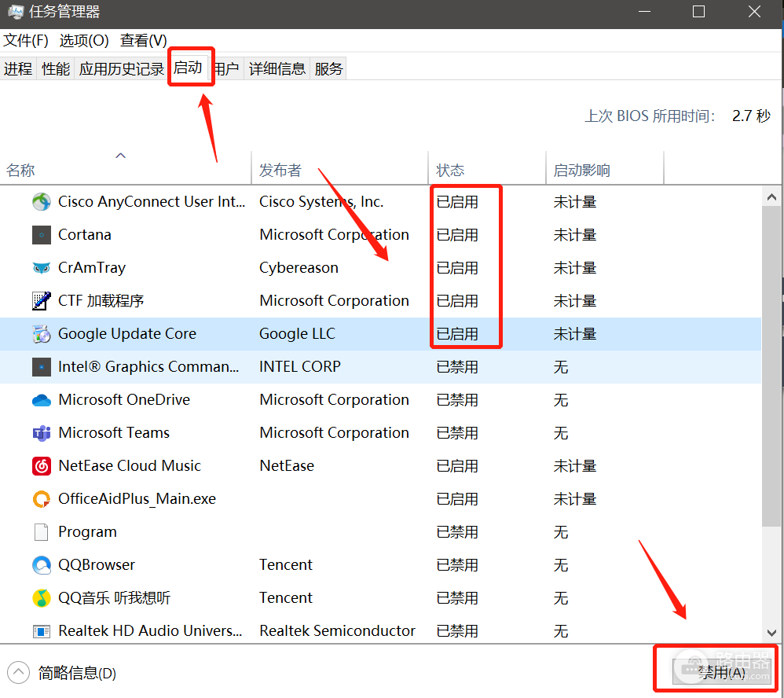Select the OfficeAidPlus_Main.exe icon
Image resolution: width=784 pixels, height=698 pixels.
click(42, 499)
